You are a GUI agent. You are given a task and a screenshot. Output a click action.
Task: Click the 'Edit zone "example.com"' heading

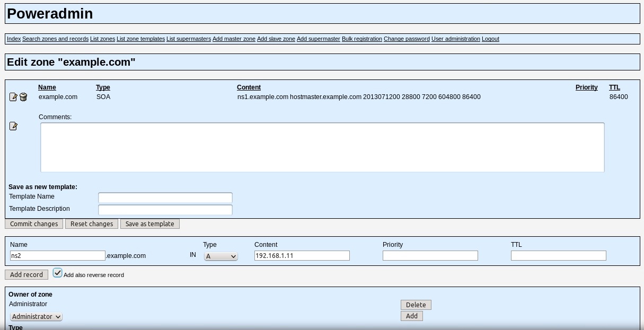click(x=71, y=62)
